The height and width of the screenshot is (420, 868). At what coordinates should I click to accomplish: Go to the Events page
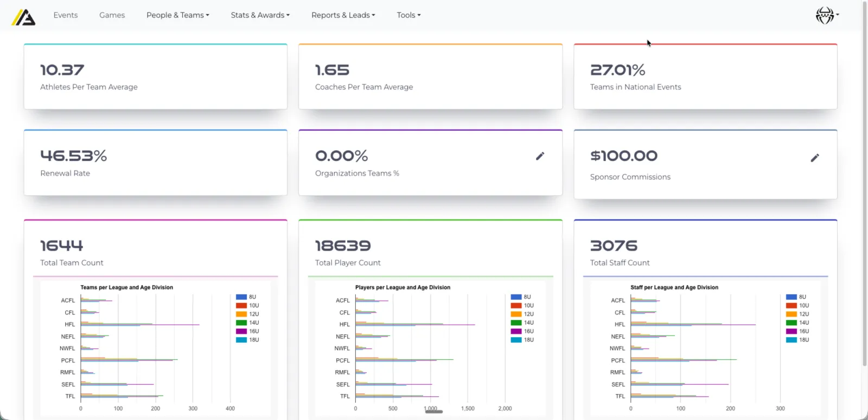point(66,15)
